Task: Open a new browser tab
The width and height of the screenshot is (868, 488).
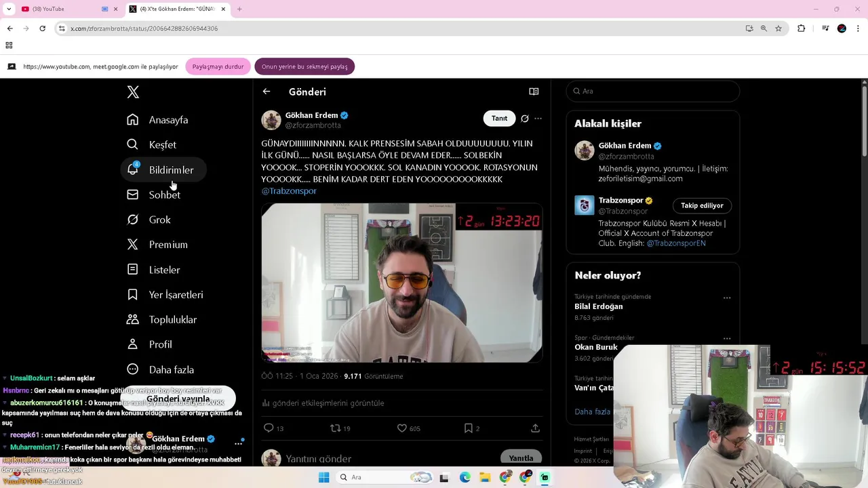Action: 239,9
